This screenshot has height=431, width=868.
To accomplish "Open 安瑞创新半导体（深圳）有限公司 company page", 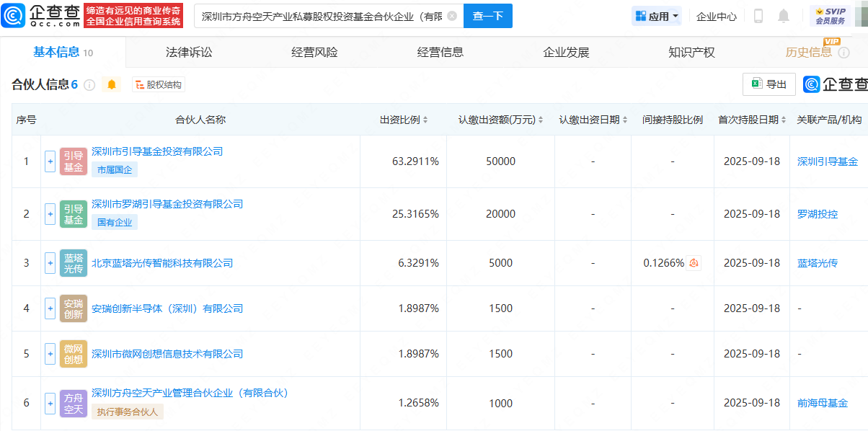I will coord(167,308).
